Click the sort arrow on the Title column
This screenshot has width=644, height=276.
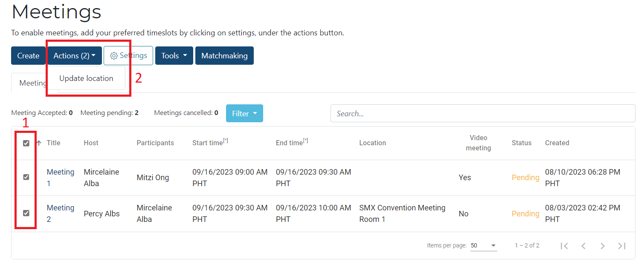click(39, 143)
